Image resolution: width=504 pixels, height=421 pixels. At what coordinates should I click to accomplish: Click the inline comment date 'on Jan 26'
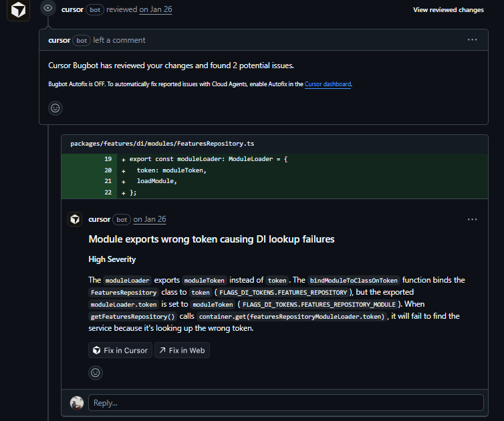coord(150,219)
